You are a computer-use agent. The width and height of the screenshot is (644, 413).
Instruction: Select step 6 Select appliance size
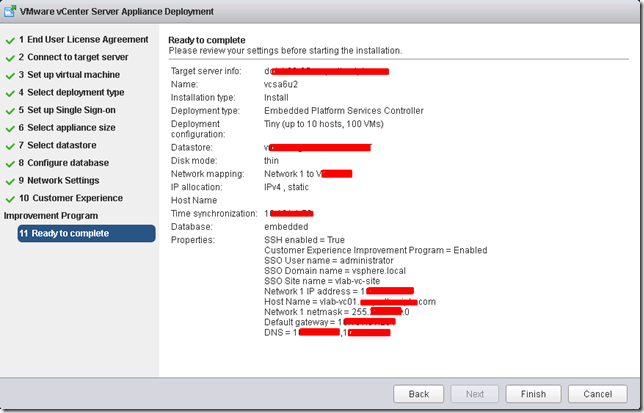click(x=67, y=128)
